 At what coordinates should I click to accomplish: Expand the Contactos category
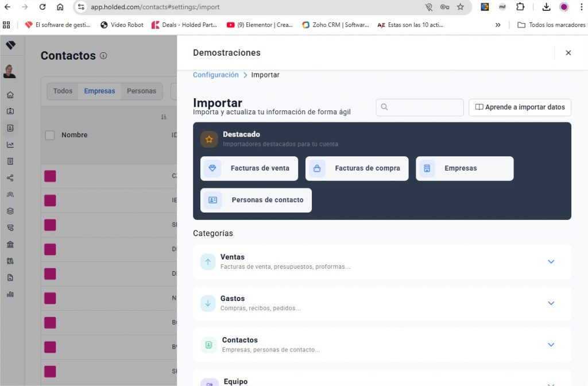pos(551,345)
